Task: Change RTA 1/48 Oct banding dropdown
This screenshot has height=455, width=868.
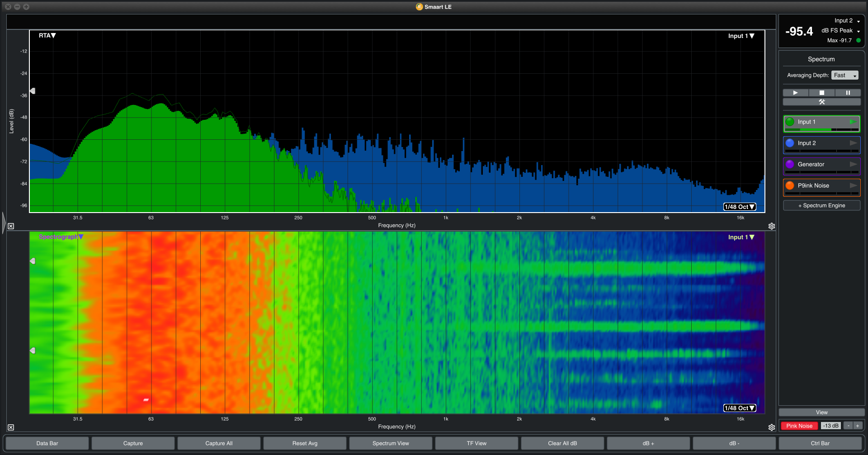Action: pyautogui.click(x=740, y=207)
